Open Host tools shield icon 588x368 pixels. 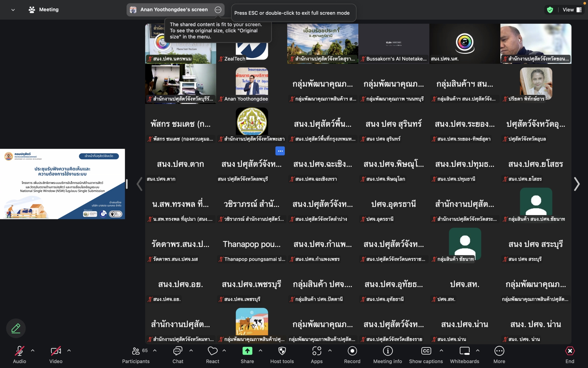click(x=282, y=351)
